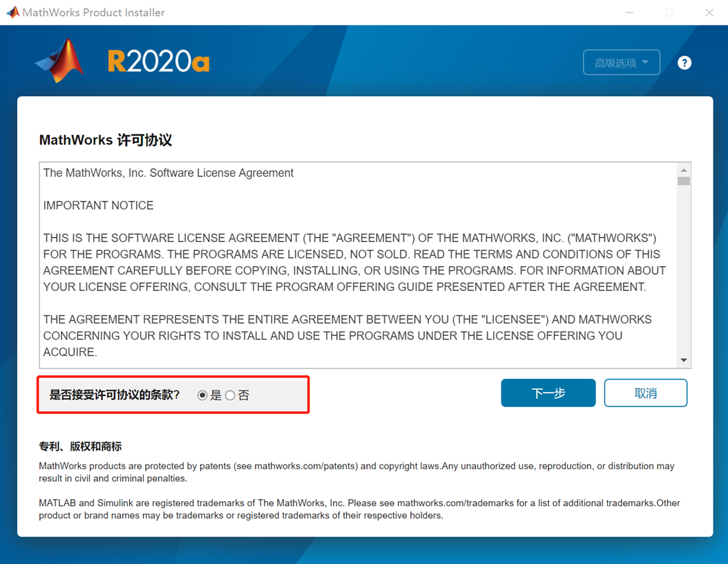Image resolution: width=728 pixels, height=564 pixels.
Task: Close the installer window
Action: coord(709,12)
